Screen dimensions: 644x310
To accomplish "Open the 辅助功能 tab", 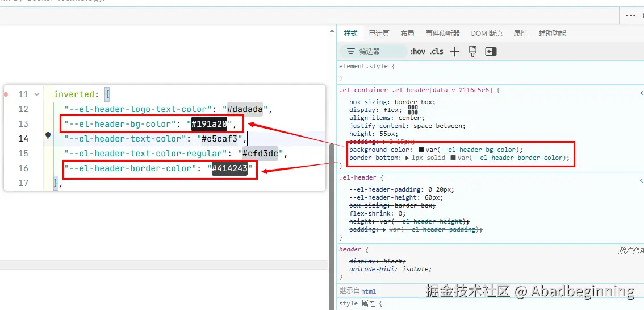I will tap(552, 34).
